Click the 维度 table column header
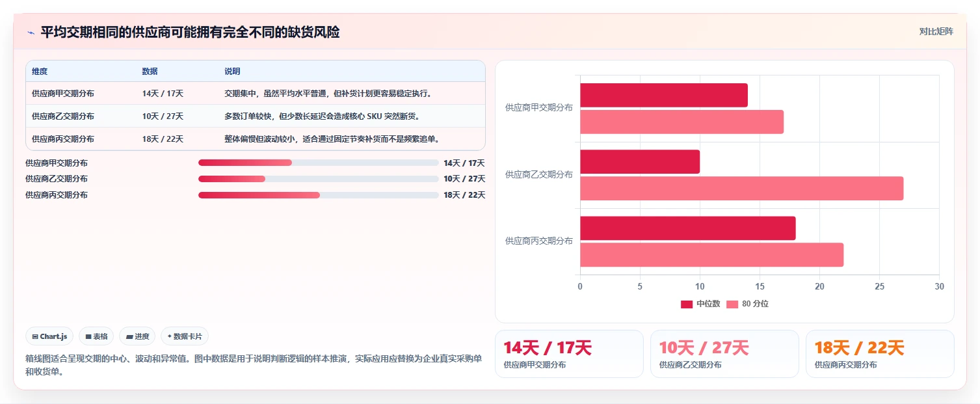Viewport: 980px width, 404px height. click(x=40, y=72)
